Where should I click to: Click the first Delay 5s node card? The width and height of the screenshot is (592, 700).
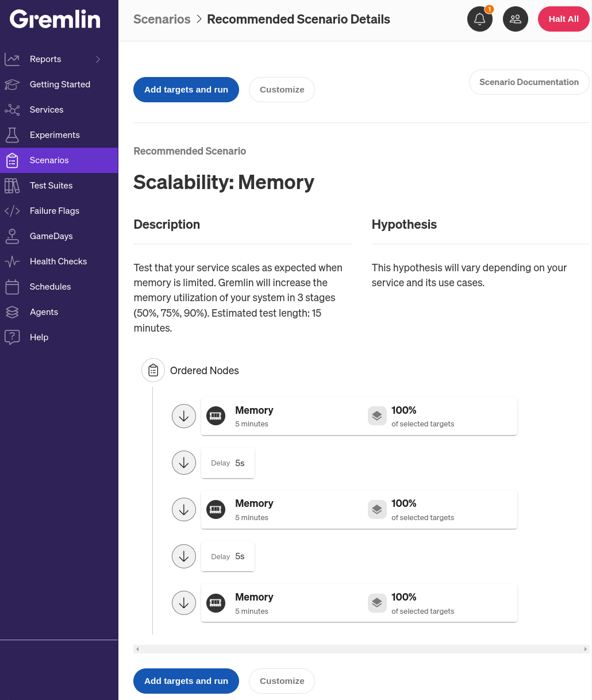[x=228, y=463]
